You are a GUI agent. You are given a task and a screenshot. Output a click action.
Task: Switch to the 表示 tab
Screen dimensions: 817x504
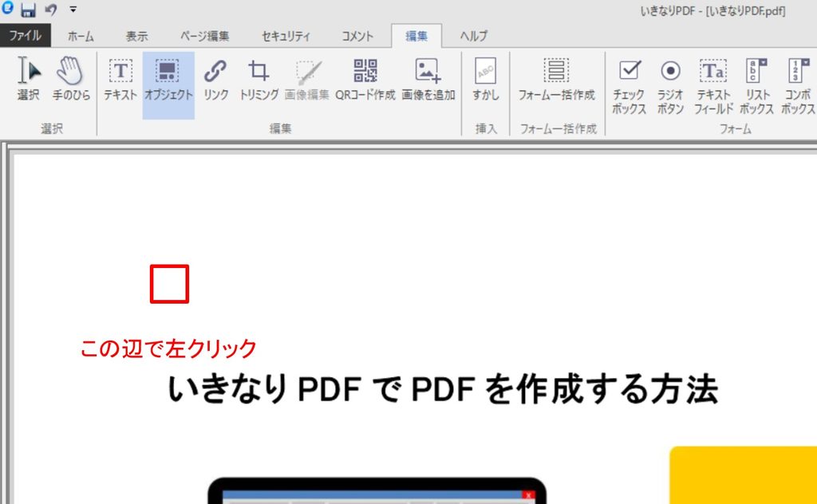pyautogui.click(x=136, y=36)
